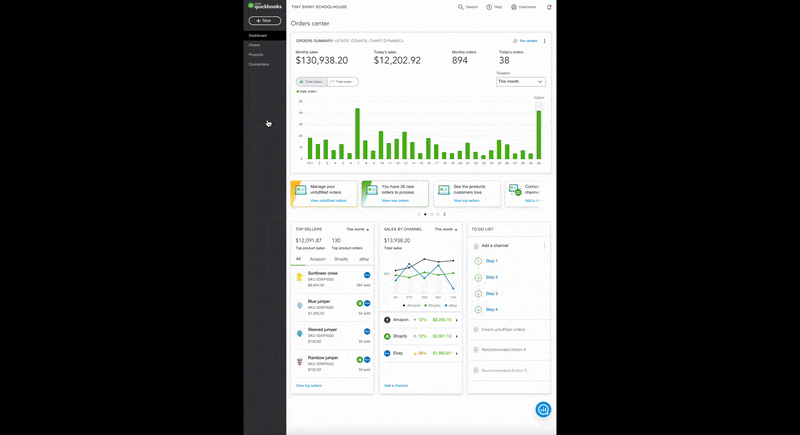800x435 pixels.
Task: Click the Search magnifier icon
Action: pos(461,7)
